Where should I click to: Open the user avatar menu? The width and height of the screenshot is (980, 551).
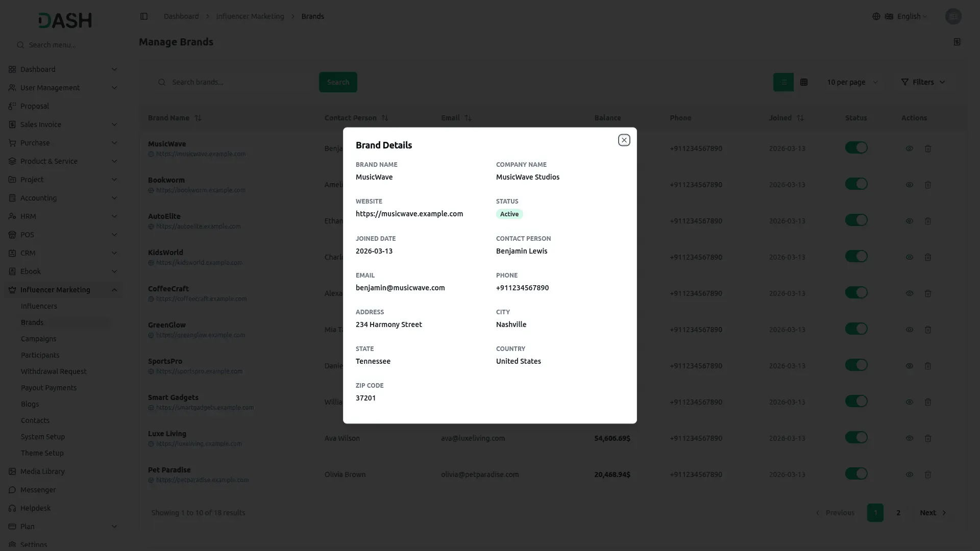tap(953, 16)
